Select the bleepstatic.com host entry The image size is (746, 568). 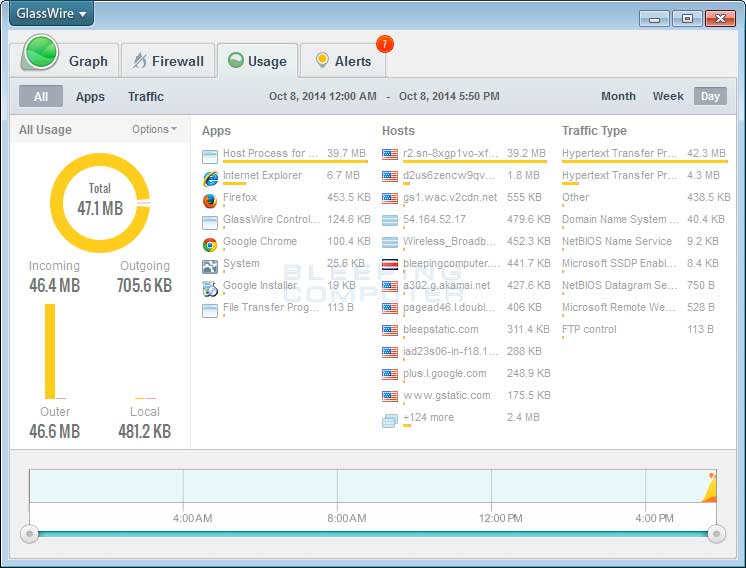pyautogui.click(x=466, y=330)
